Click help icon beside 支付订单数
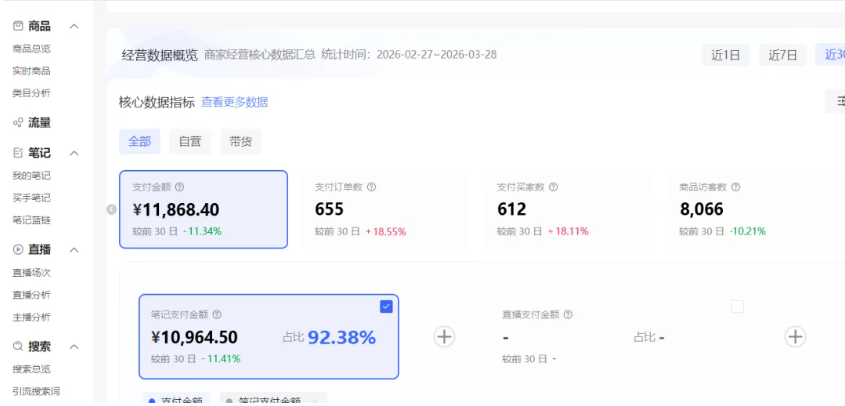 (x=371, y=187)
